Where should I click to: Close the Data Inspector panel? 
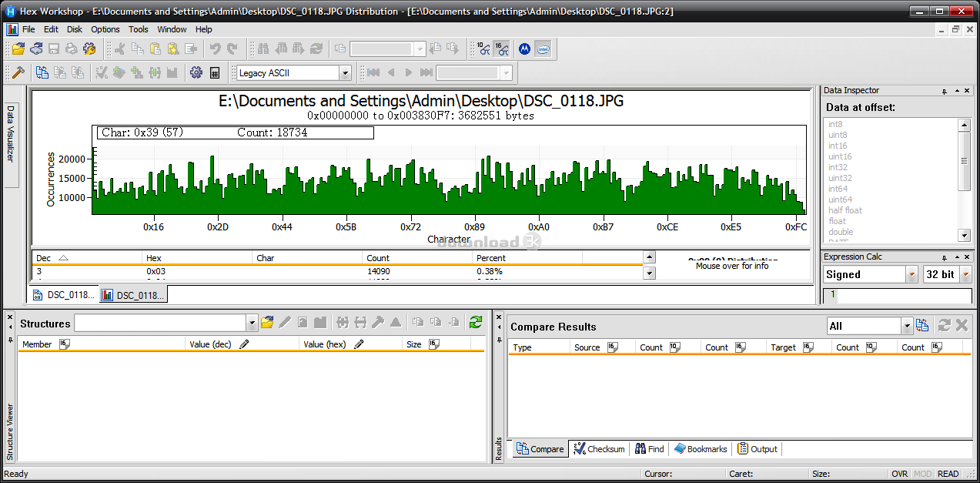[966, 91]
